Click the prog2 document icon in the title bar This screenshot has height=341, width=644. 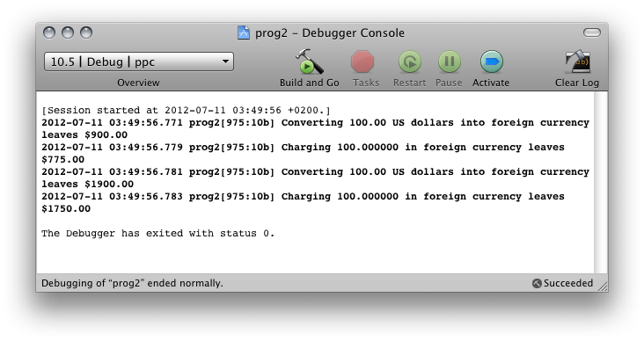pos(244,33)
